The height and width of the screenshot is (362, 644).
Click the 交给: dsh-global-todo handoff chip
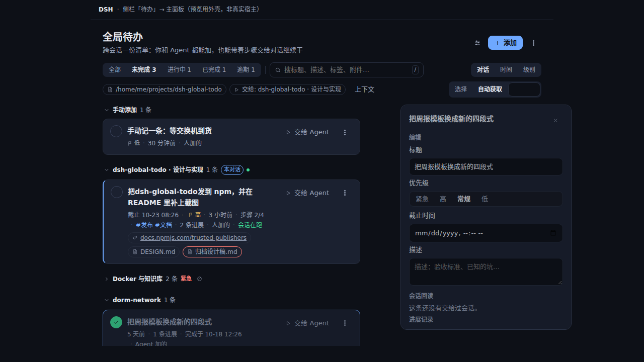click(287, 89)
